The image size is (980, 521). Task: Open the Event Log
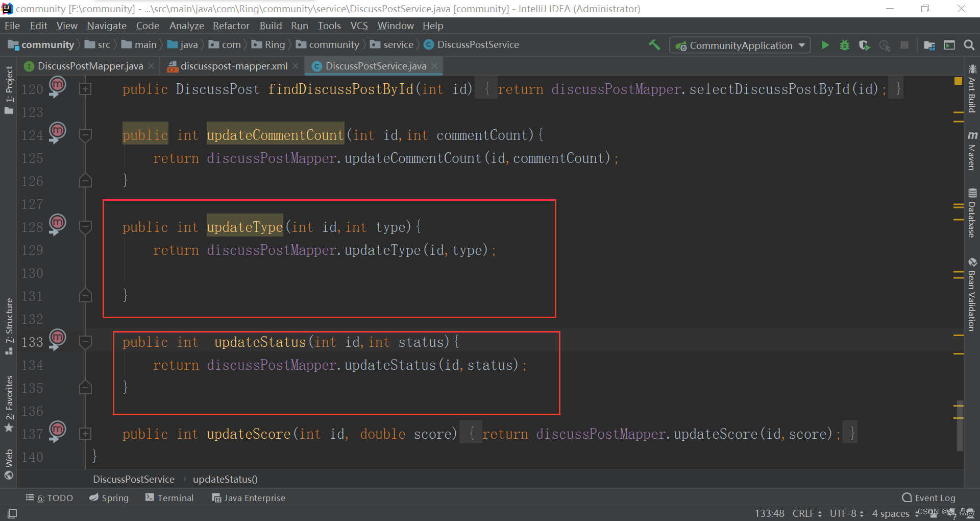tap(928, 498)
